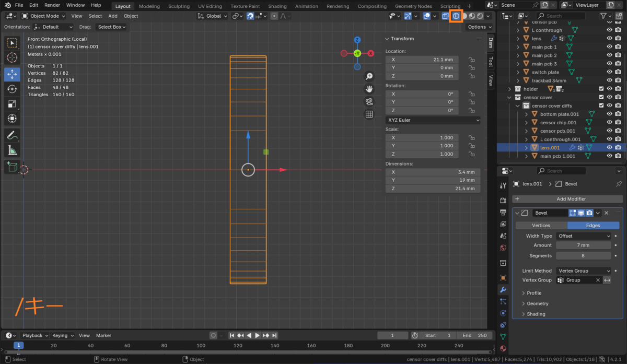Open the Modifiers properties tab wrench icon

tap(503, 289)
